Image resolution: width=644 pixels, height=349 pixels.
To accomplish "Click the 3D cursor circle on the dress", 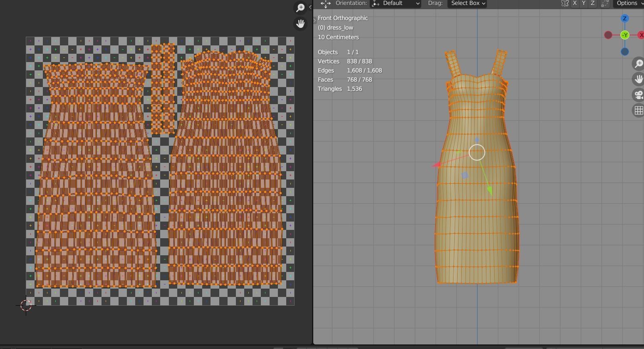I will [477, 152].
